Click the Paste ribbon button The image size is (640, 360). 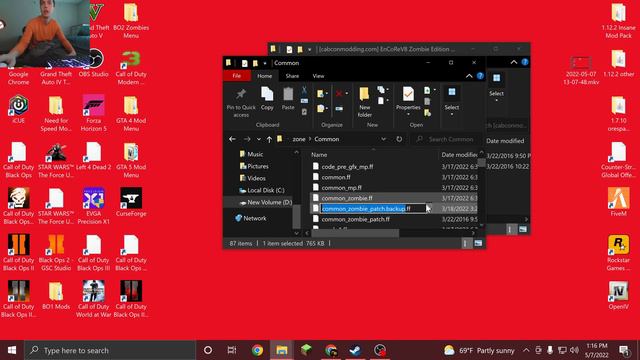(x=288, y=99)
